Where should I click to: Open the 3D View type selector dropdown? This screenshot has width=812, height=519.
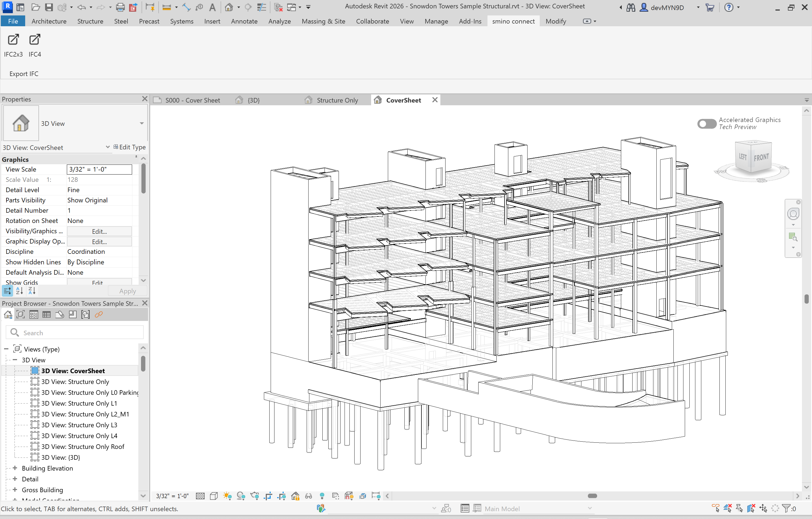click(142, 123)
